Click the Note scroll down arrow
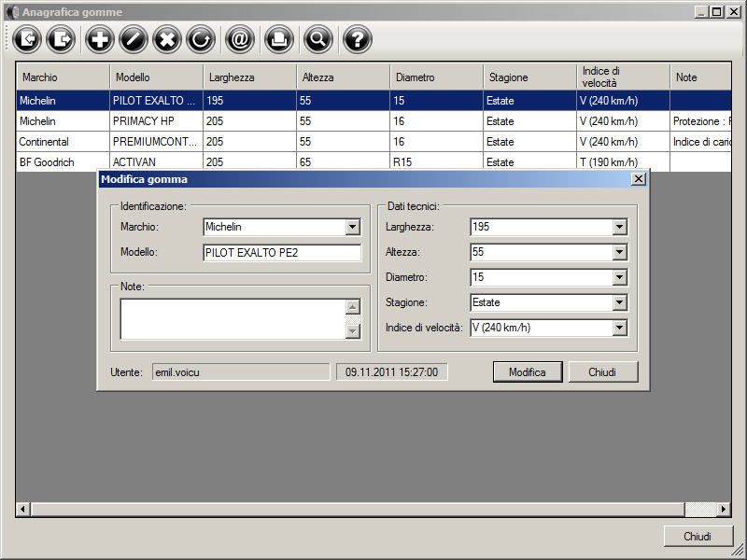This screenshot has width=747, height=560. pyautogui.click(x=353, y=330)
